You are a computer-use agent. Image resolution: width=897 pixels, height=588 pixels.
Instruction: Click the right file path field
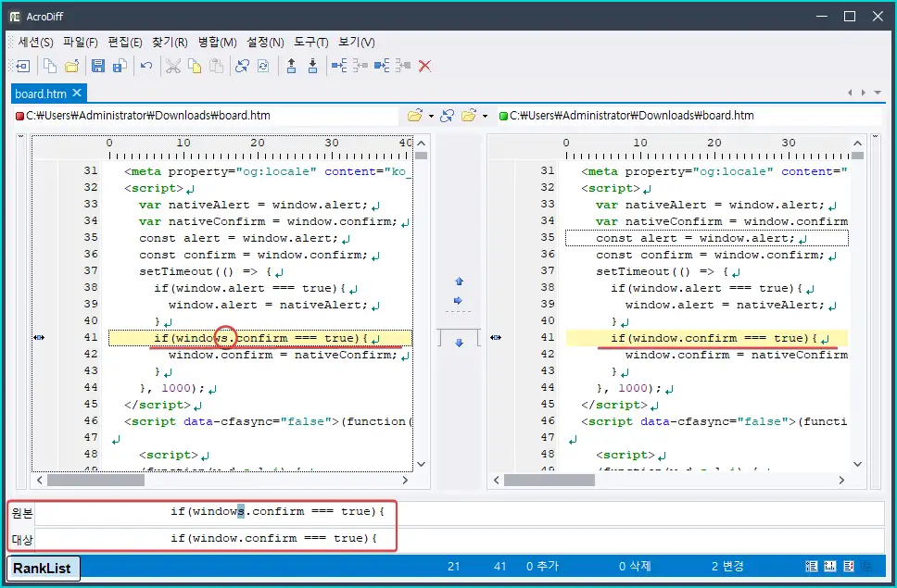pyautogui.click(x=689, y=116)
